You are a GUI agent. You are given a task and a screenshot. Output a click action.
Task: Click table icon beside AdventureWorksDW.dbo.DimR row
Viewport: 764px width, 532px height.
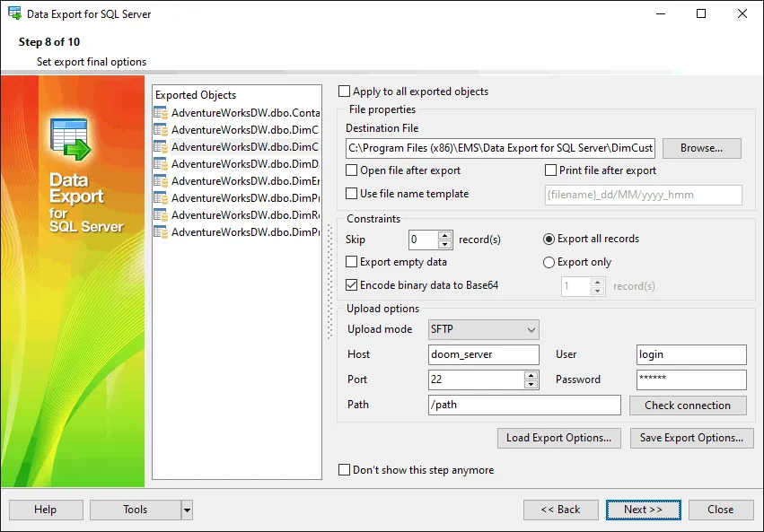pyautogui.click(x=161, y=215)
